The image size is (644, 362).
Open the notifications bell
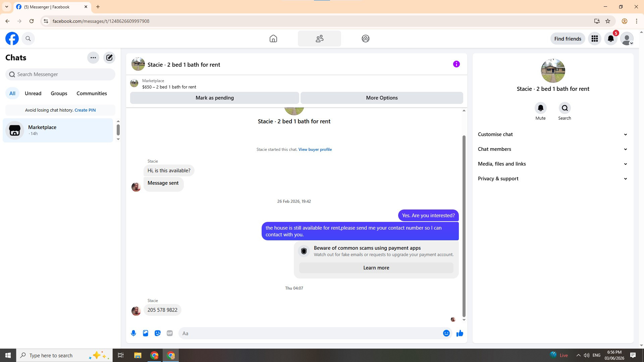[x=610, y=39]
